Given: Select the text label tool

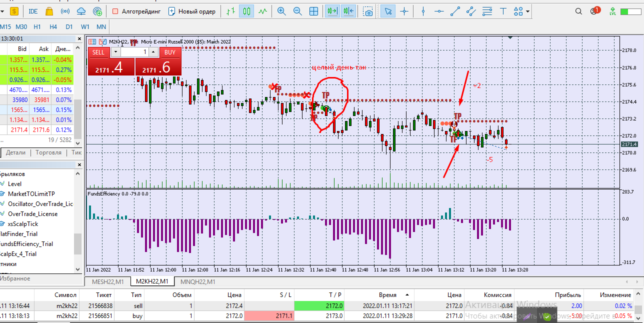Looking at the screenshot, I should coord(503,11).
